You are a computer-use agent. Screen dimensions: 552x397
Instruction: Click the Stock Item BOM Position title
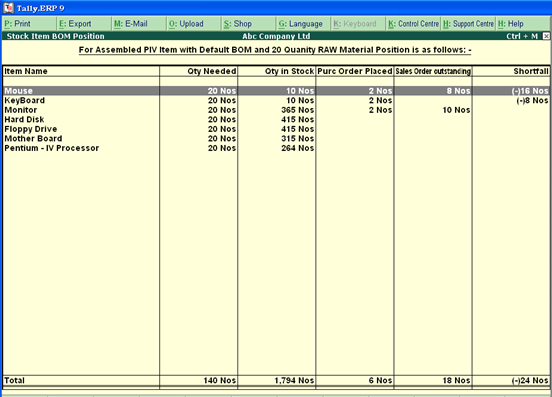pyautogui.click(x=56, y=36)
